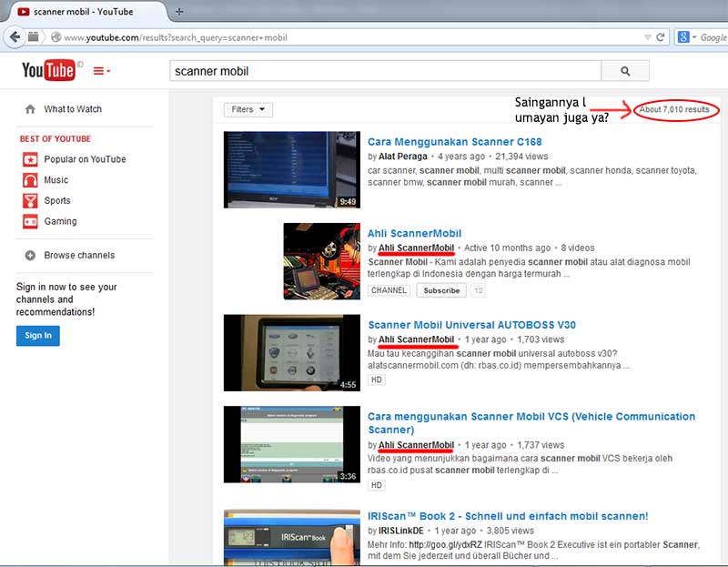Screen dimensions: 728x567
Task: Click the CHANNEL badge under Ahli ScannerMobil
Action: point(389,290)
